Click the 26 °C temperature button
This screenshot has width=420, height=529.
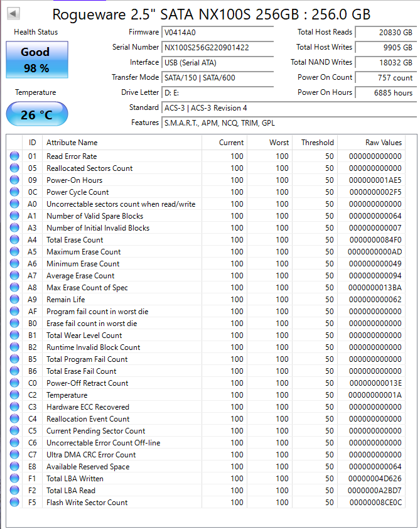tap(37, 114)
